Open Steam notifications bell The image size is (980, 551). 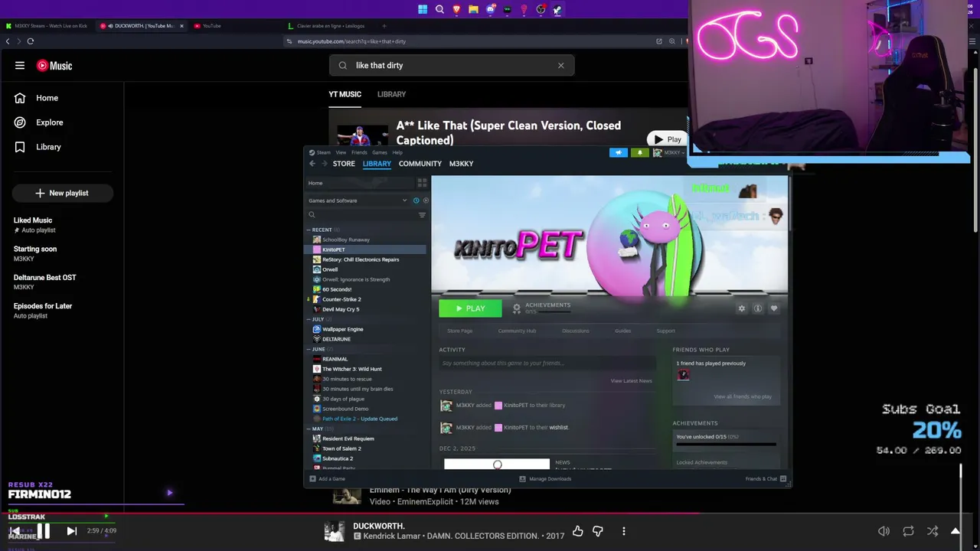639,153
